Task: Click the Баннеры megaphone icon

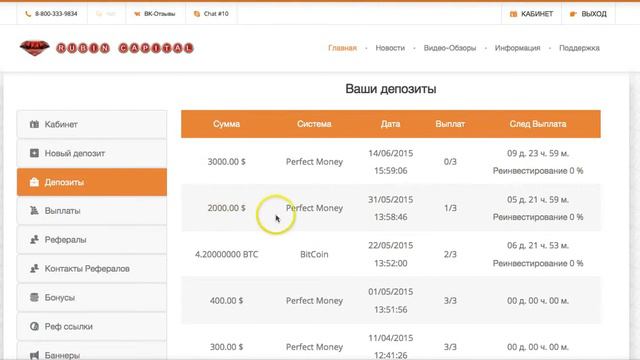Action: 34,355
